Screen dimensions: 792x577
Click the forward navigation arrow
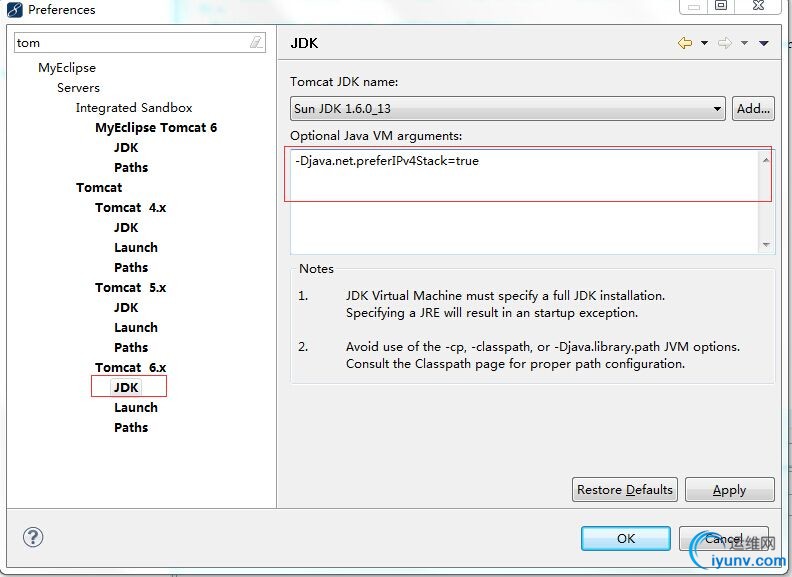(x=725, y=43)
